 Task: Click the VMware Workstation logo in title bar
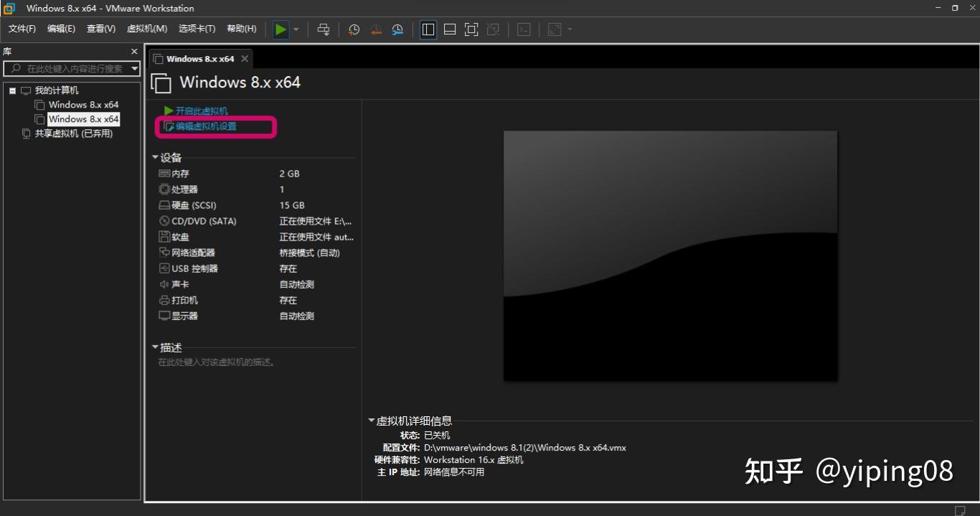(9, 8)
